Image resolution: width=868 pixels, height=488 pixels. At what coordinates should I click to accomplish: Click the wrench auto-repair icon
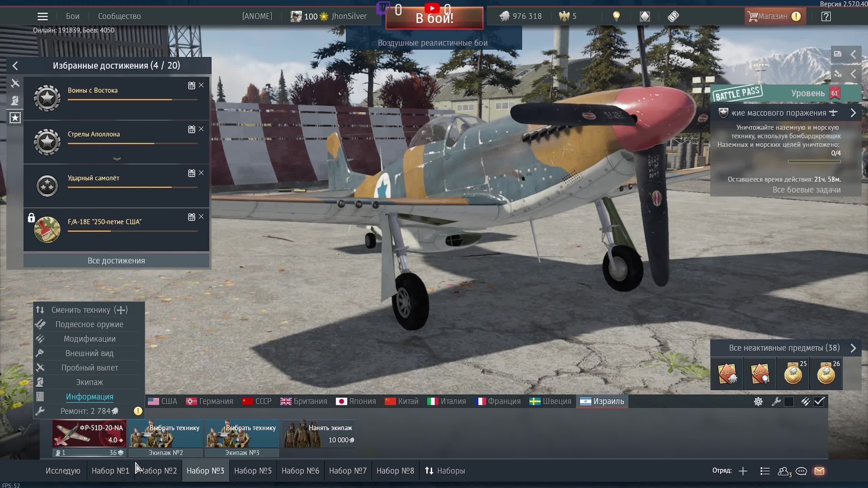776,402
